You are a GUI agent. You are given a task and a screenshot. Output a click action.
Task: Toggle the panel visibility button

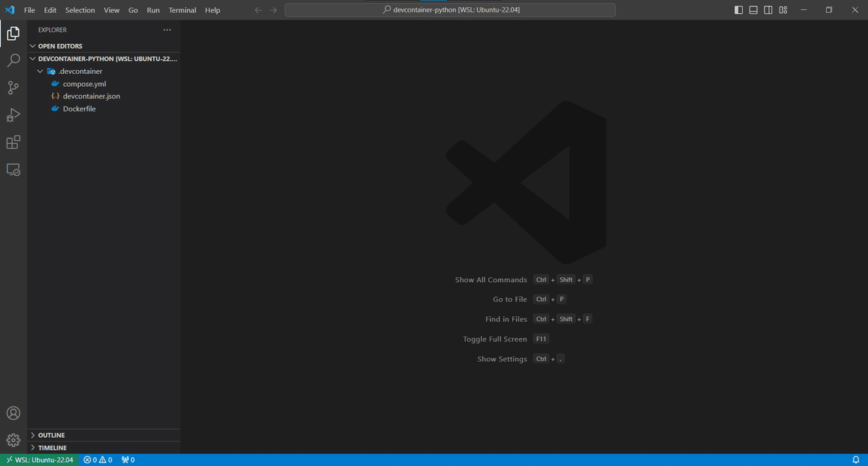click(752, 9)
